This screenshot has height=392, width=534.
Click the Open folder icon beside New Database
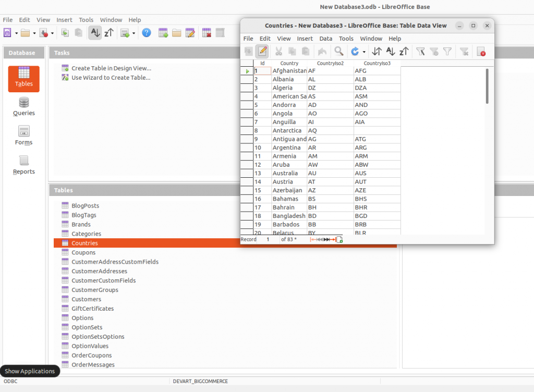click(25, 33)
